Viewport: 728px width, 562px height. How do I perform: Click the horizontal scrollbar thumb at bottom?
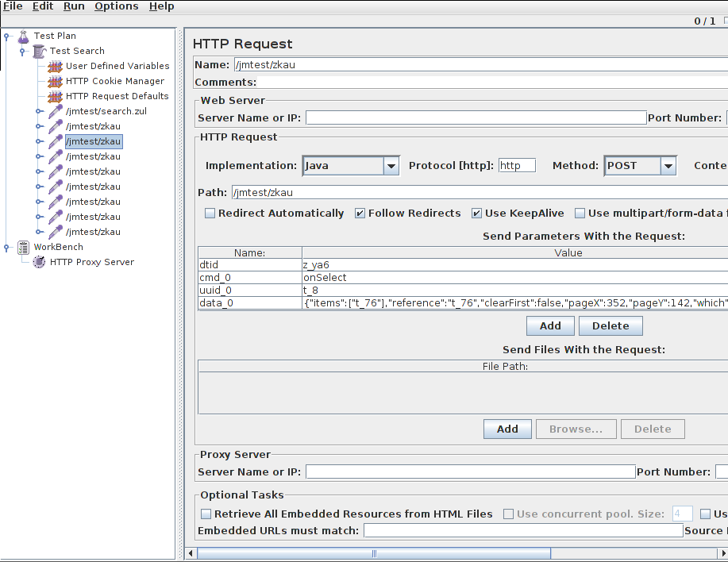[374, 553]
